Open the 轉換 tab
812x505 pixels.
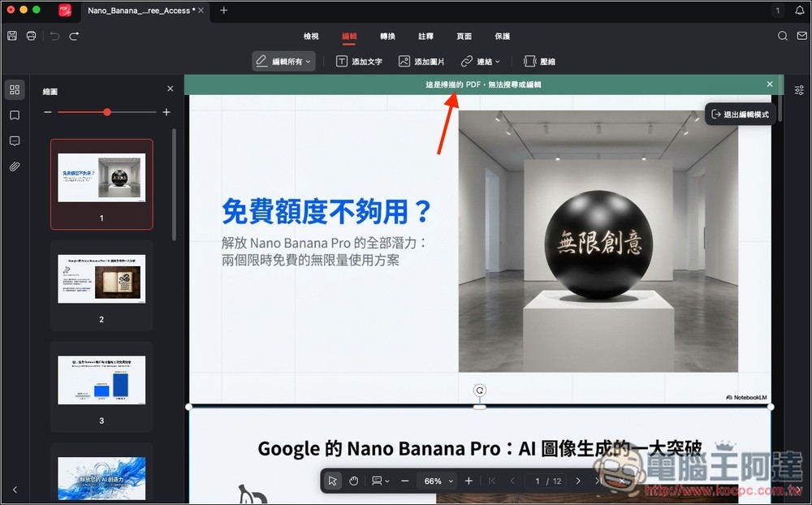click(387, 36)
